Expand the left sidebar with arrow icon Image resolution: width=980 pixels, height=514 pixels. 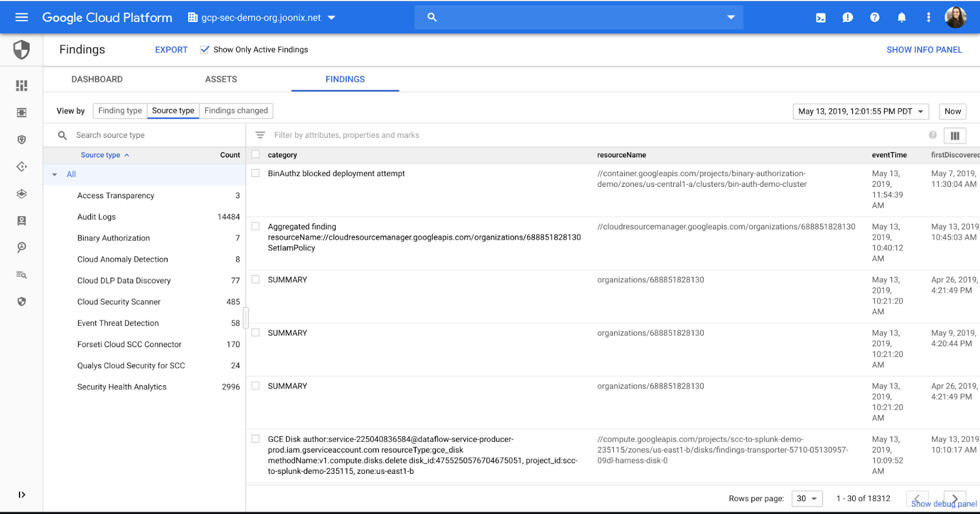(22, 494)
